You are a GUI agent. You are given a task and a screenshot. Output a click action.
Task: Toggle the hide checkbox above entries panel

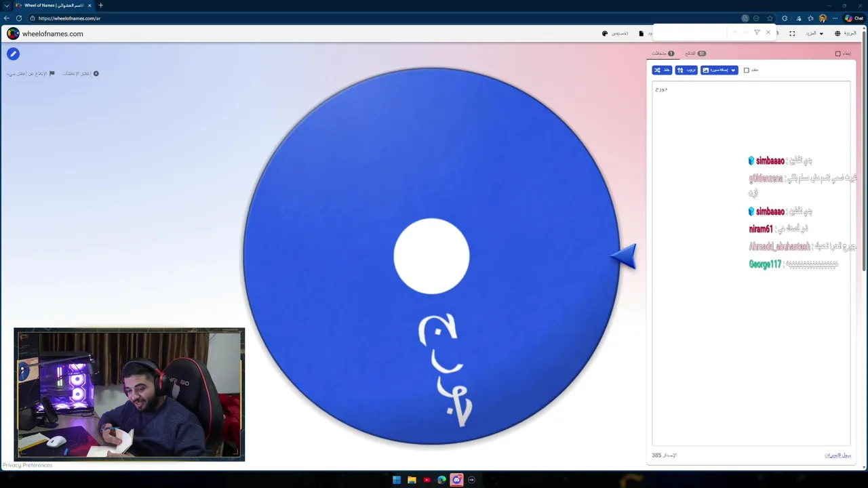837,54
